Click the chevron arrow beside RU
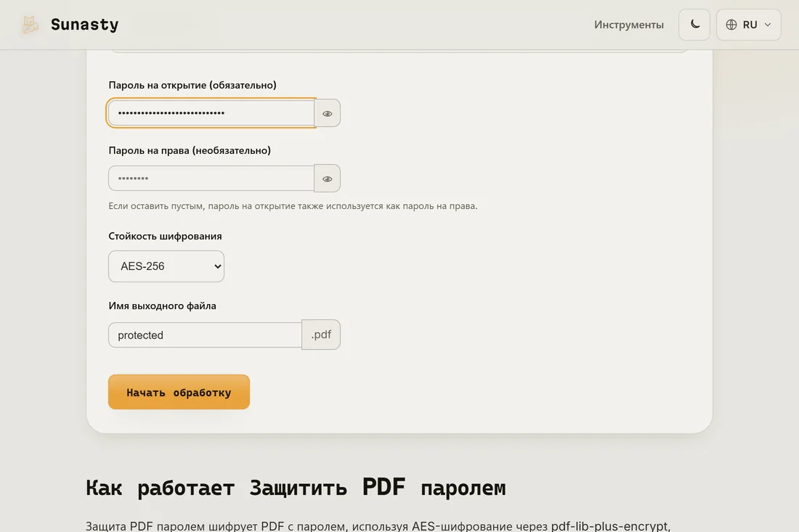The height and width of the screenshot is (532, 799). tap(768, 25)
